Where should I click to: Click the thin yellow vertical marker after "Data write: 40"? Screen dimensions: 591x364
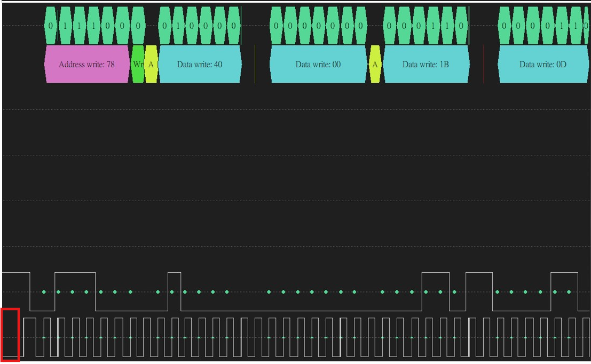[x=255, y=64]
